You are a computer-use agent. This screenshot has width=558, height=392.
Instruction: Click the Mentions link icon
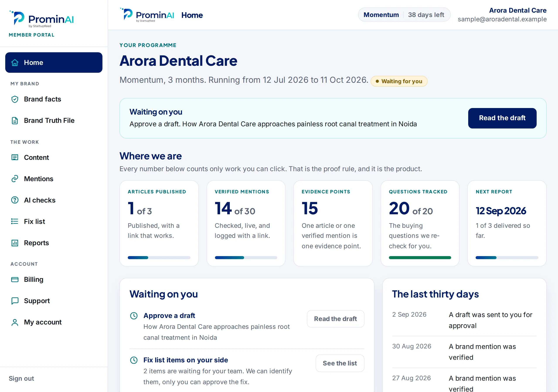[x=15, y=179]
